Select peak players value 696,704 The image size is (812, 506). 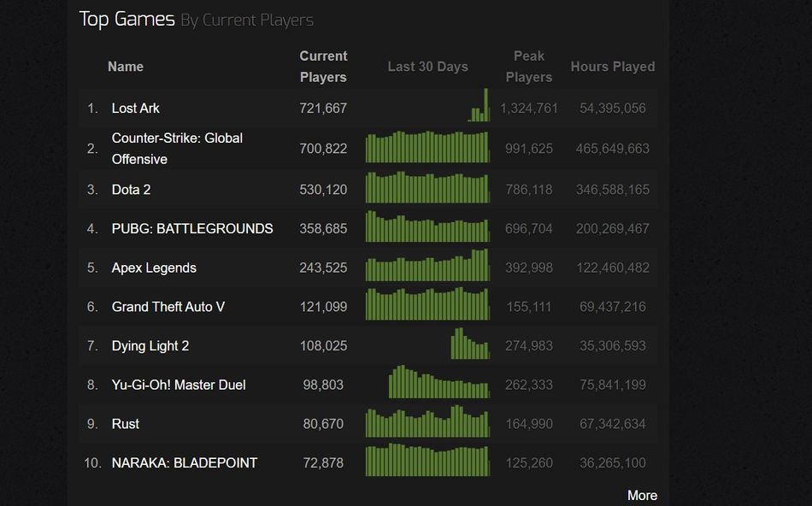pyautogui.click(x=529, y=228)
